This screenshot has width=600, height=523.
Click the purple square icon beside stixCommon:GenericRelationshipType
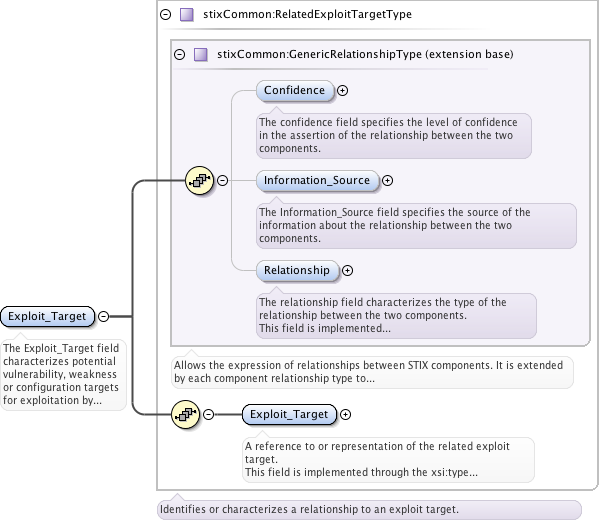(x=201, y=54)
